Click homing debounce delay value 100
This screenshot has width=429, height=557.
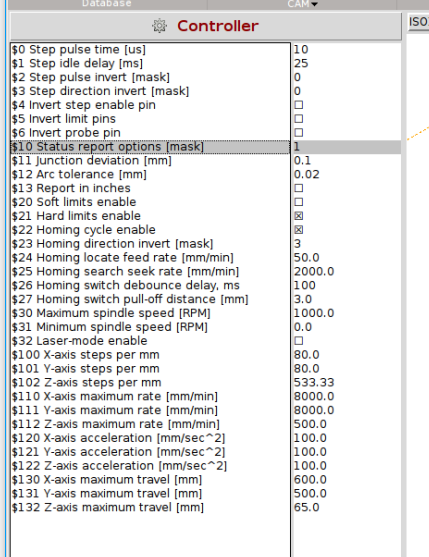pyautogui.click(x=305, y=285)
